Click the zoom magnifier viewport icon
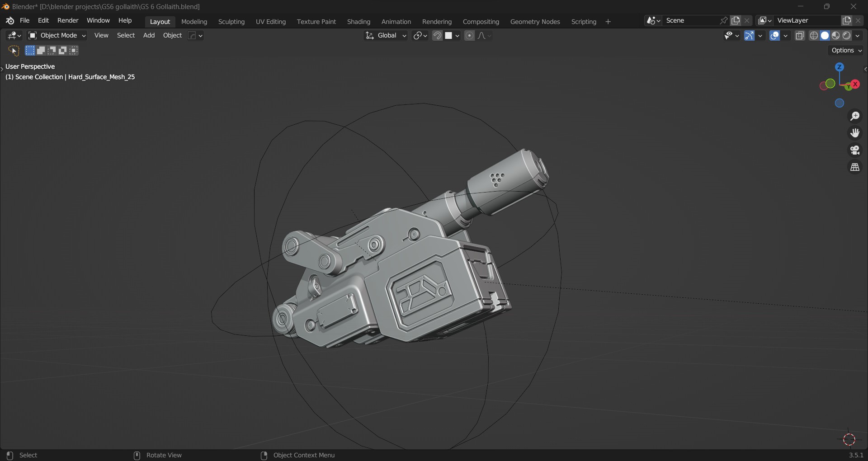Image resolution: width=868 pixels, height=461 pixels. tap(855, 117)
